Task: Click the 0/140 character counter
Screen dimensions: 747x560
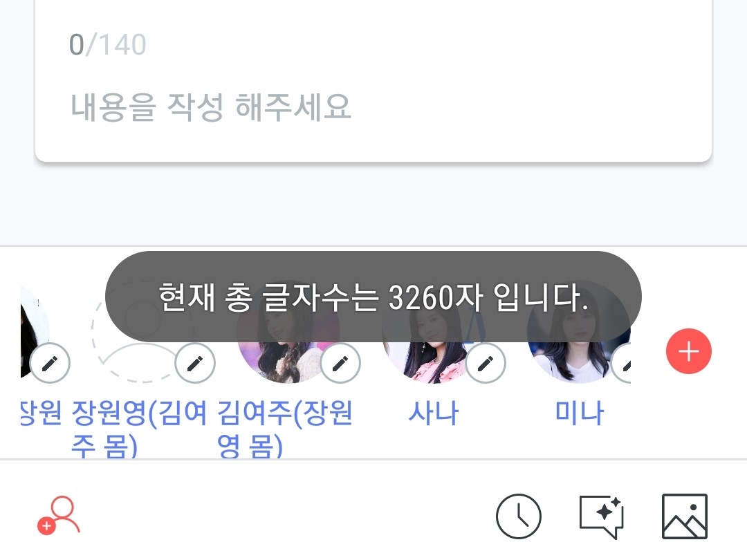Action: pyautogui.click(x=108, y=45)
